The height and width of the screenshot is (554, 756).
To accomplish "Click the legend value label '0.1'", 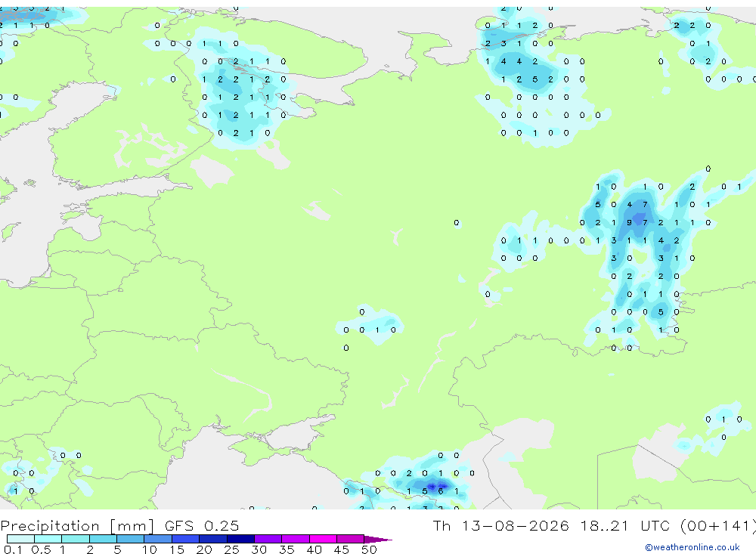I will (13, 549).
